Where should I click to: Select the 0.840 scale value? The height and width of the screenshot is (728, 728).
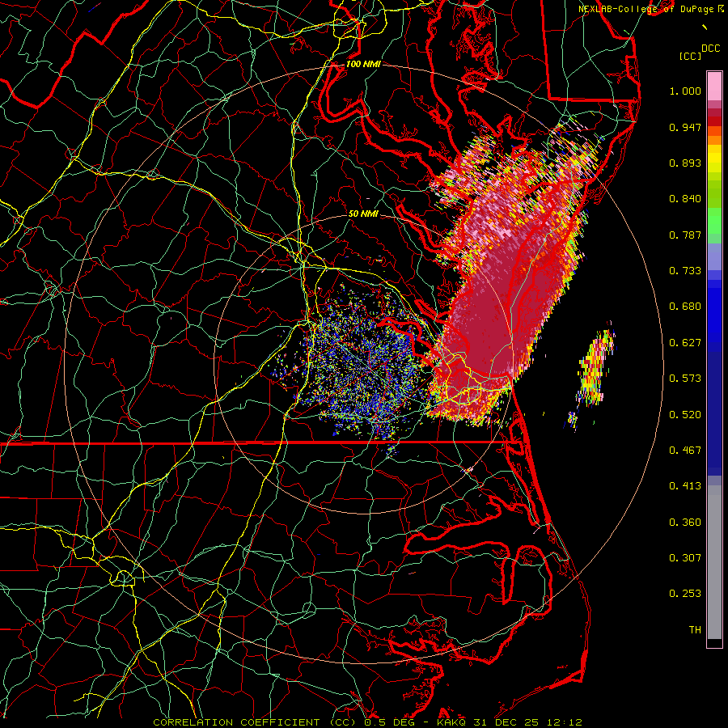[x=685, y=199]
